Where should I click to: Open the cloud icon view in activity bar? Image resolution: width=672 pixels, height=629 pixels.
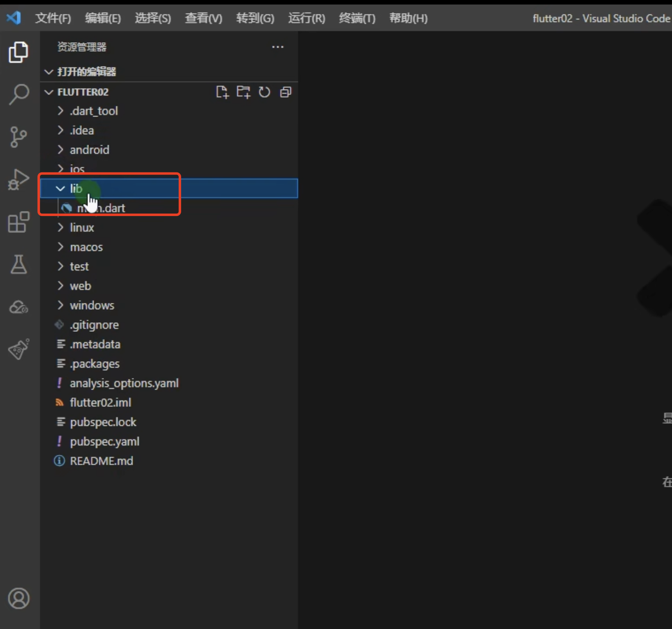click(x=18, y=307)
